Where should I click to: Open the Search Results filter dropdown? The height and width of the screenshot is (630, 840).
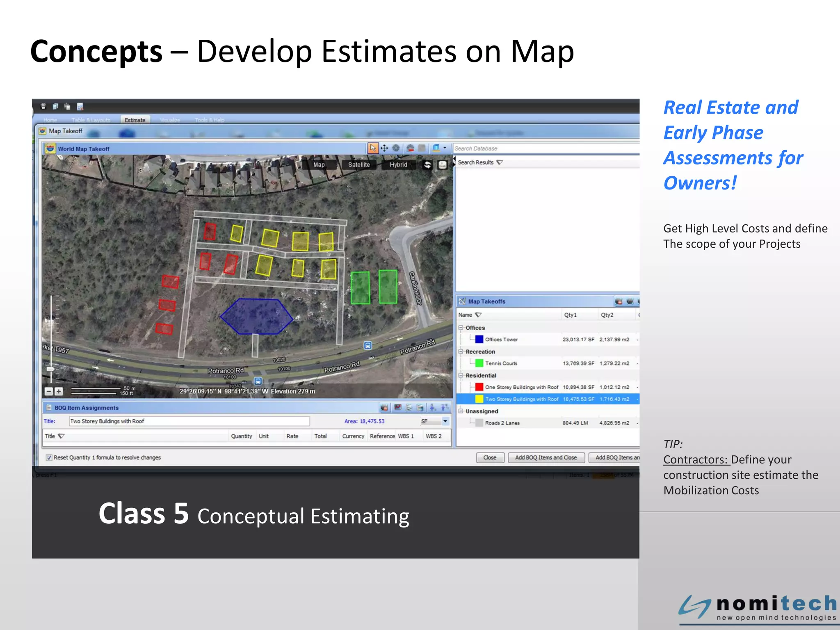tap(500, 162)
